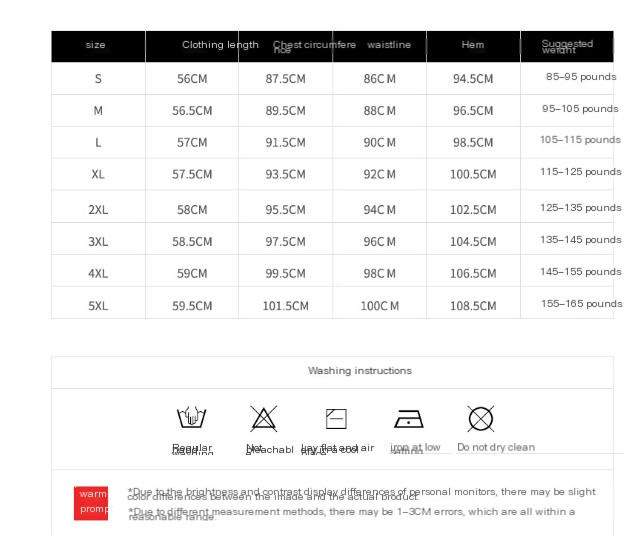This screenshot has height=536, width=627.
Task: Click the 85-95 pounds weight cell
Action: [581, 77]
